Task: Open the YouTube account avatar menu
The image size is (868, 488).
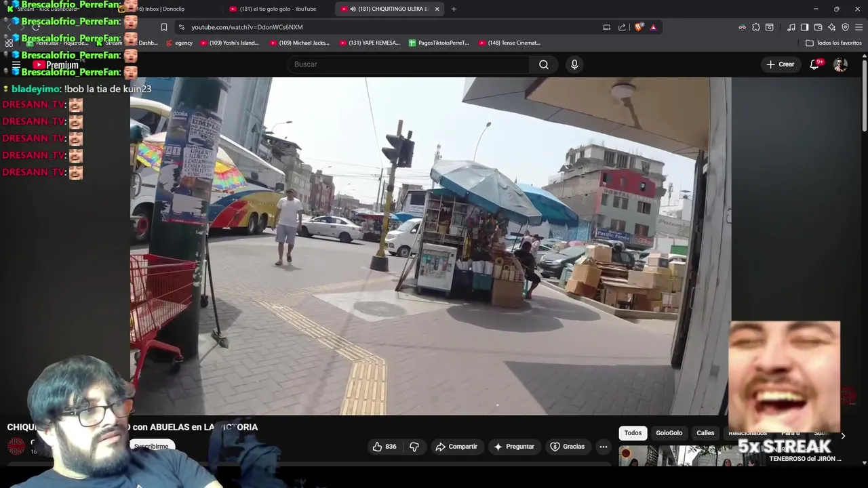Action: [840, 64]
